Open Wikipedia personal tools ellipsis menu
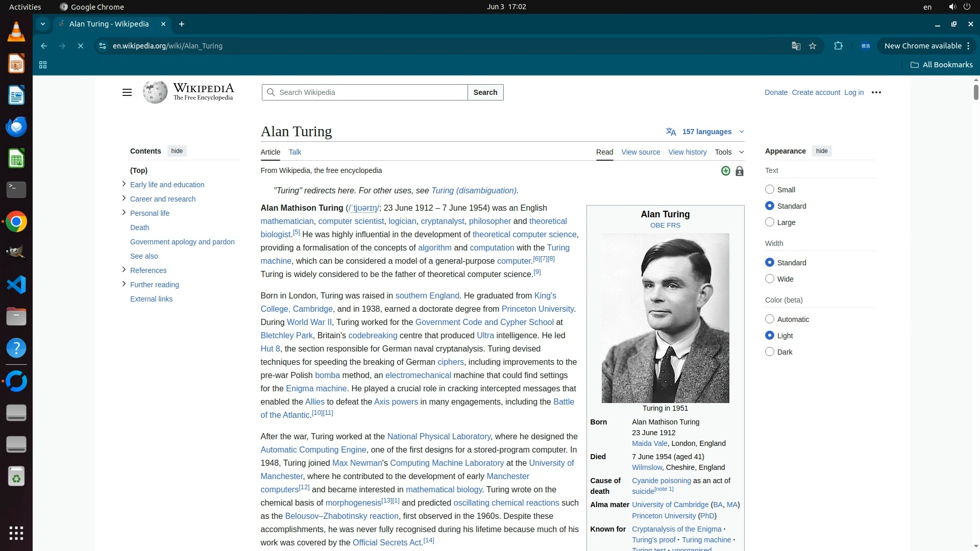 (x=876, y=92)
